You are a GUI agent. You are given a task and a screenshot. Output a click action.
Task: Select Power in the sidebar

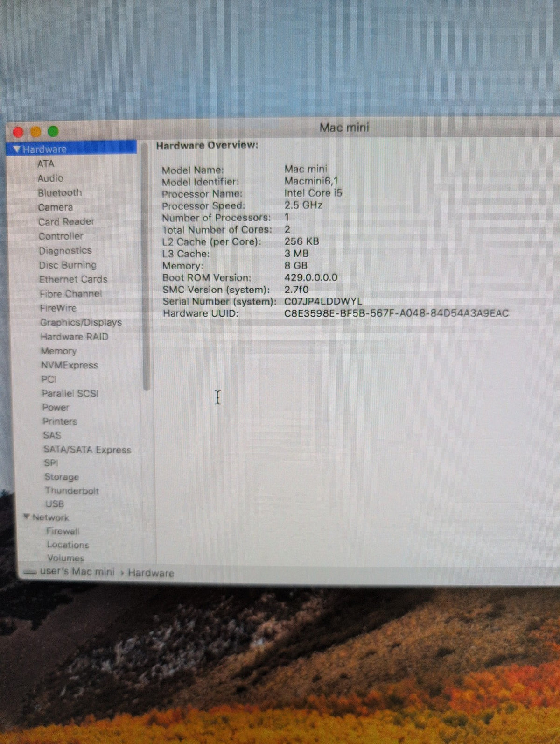(56, 407)
